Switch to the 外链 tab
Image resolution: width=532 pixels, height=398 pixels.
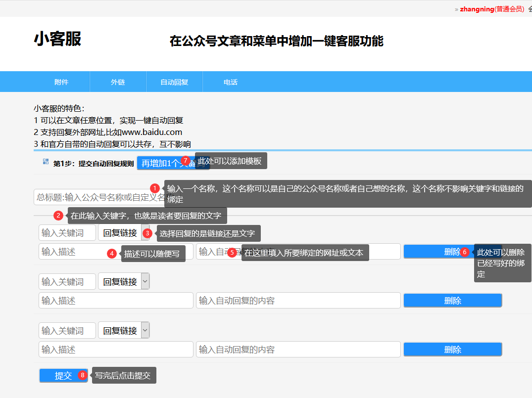pos(118,82)
